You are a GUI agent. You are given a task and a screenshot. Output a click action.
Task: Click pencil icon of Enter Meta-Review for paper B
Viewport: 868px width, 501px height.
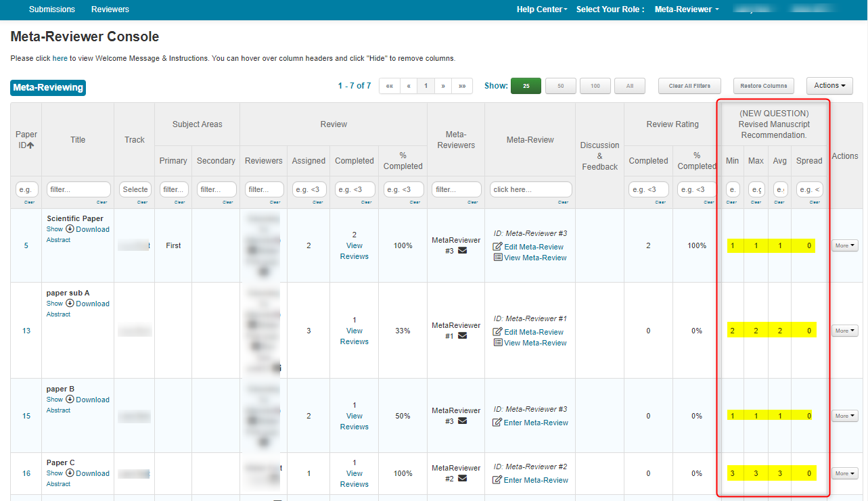(498, 423)
